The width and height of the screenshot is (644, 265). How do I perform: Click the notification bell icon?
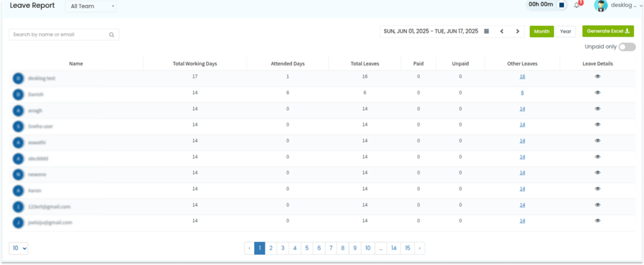(577, 5)
